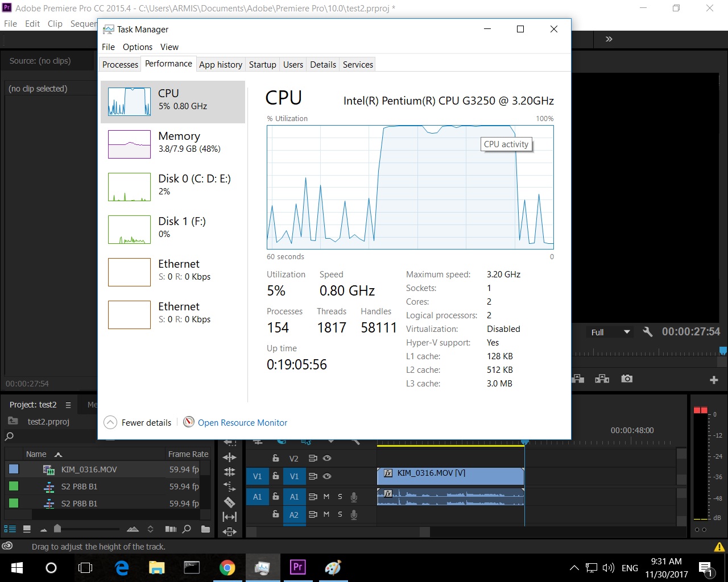This screenshot has width=728, height=582.
Task: Click the timeline playhead marker
Action: click(524, 442)
